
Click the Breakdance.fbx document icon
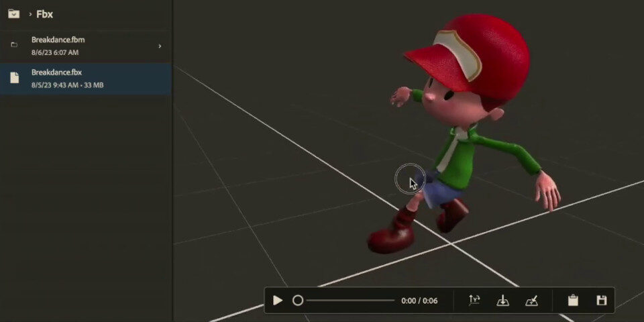pos(14,78)
